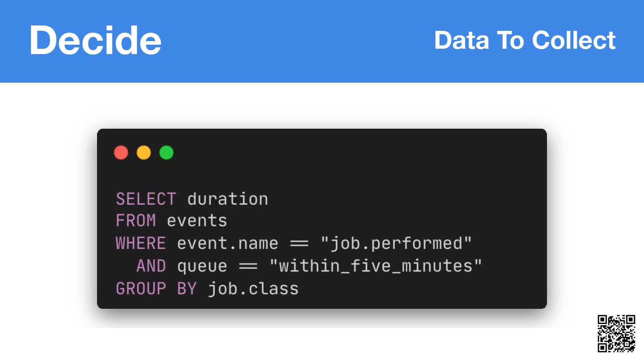Click the green maximize dot in code window
644x362 pixels.
166,153
